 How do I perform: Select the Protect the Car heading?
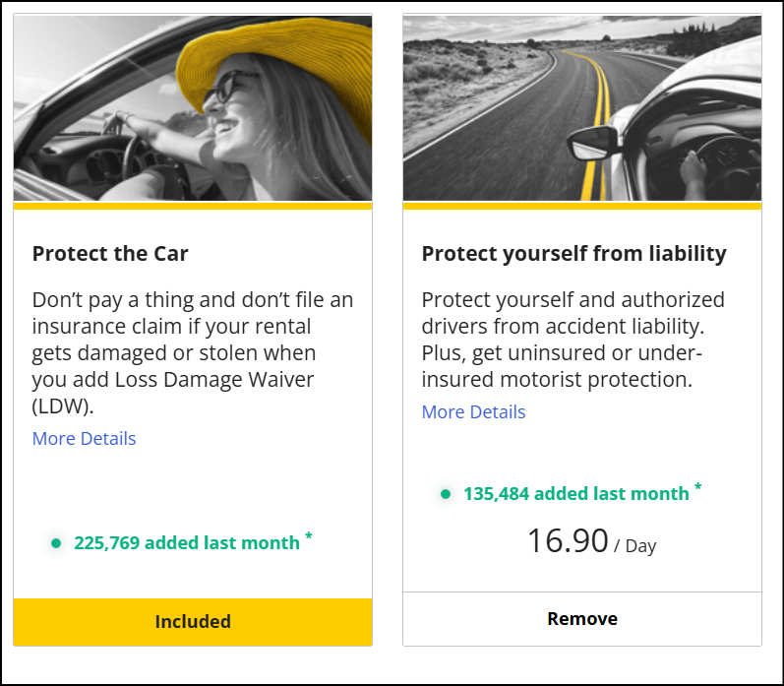coord(110,254)
